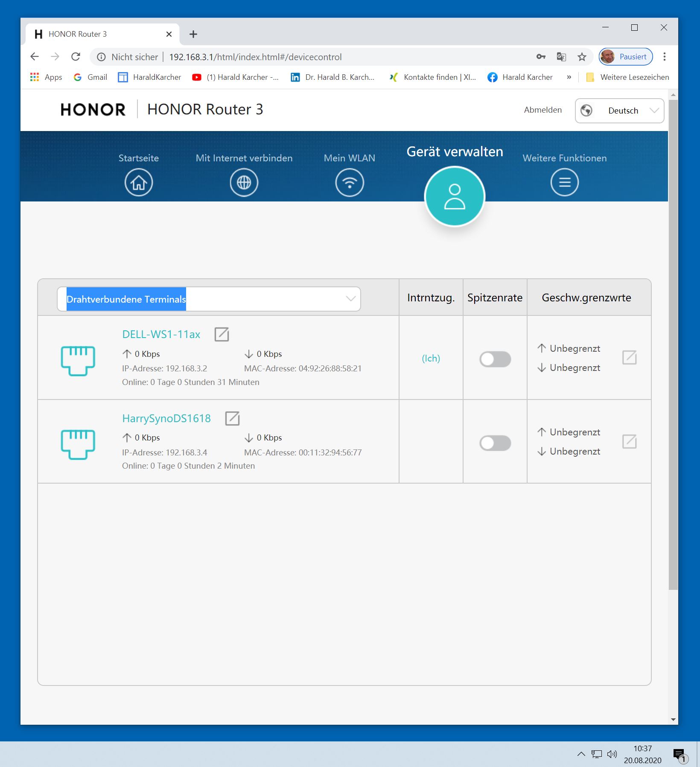
Task: Click the Online 2 Minuten duration text
Action: [189, 466]
